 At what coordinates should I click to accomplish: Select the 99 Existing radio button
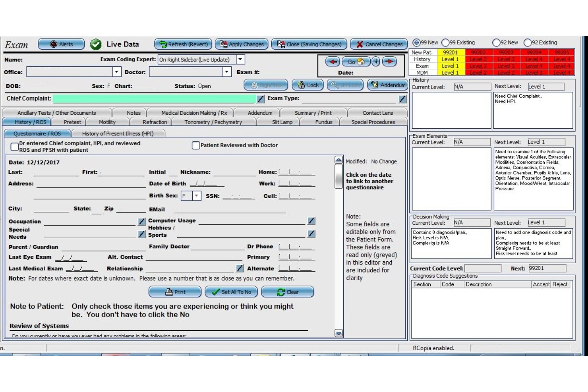[445, 42]
